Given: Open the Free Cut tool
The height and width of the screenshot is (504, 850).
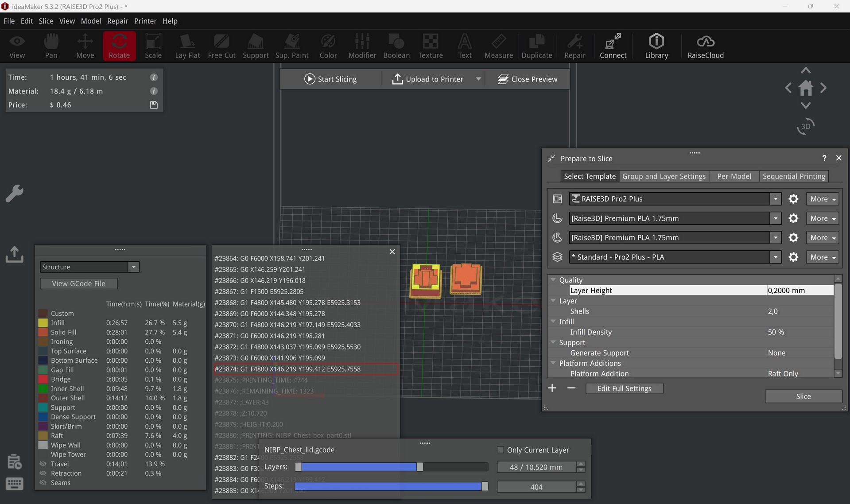Looking at the screenshot, I should coord(221,46).
